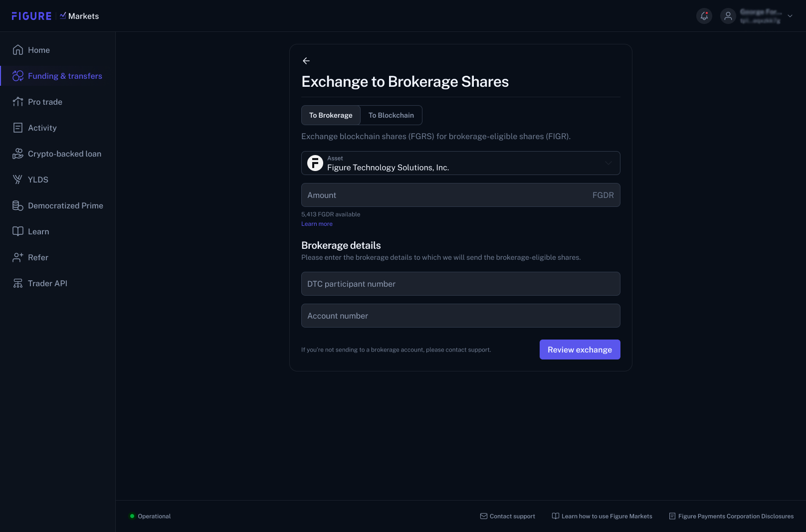Expand the account menu chevron

tap(790, 16)
